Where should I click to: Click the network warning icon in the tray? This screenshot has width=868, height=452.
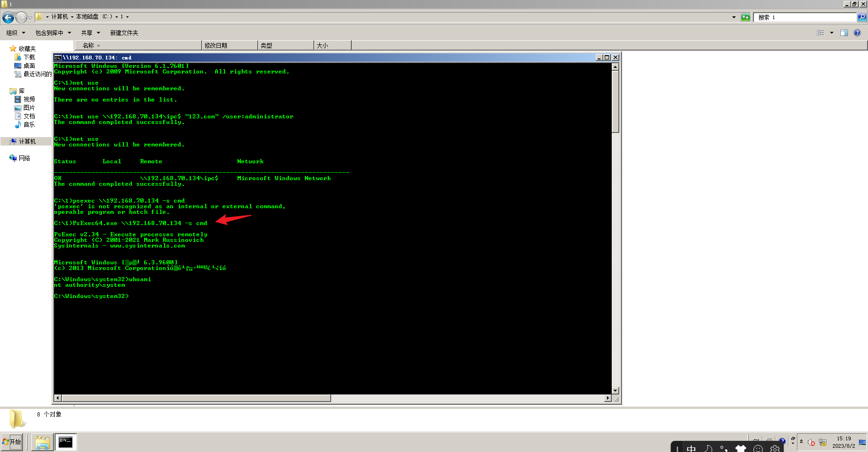(x=823, y=443)
